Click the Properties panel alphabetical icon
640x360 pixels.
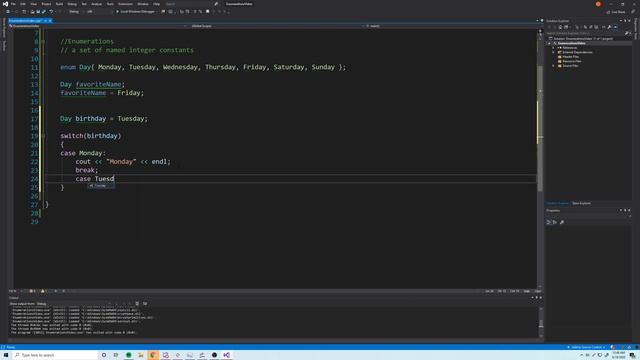coord(555,222)
